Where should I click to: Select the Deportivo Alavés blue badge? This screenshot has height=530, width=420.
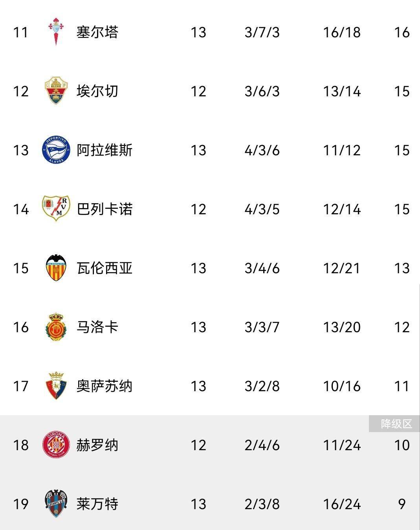click(56, 150)
